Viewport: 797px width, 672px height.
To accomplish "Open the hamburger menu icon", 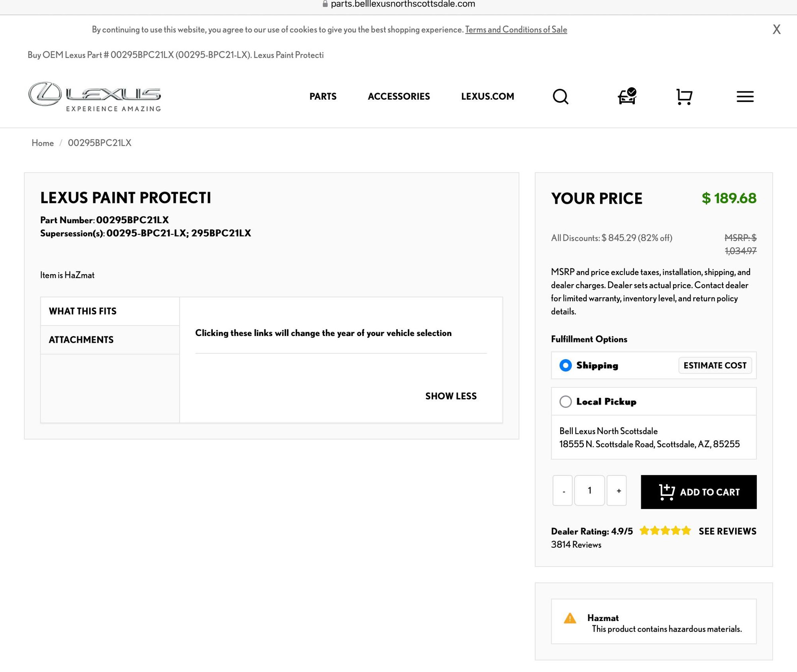I will pyautogui.click(x=745, y=96).
